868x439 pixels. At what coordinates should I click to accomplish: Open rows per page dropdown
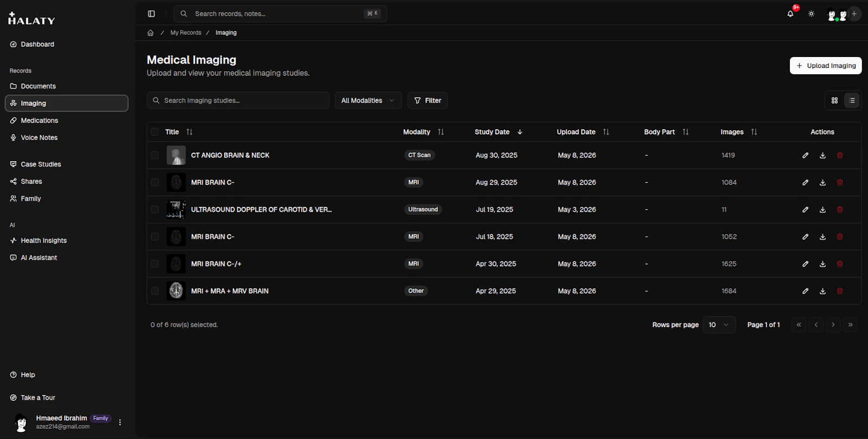click(719, 325)
